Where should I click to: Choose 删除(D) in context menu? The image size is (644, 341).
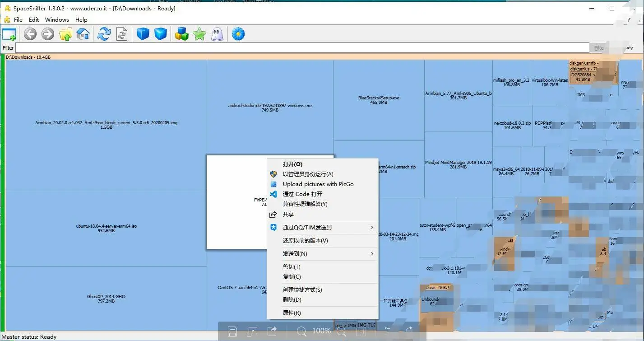[x=323, y=300]
